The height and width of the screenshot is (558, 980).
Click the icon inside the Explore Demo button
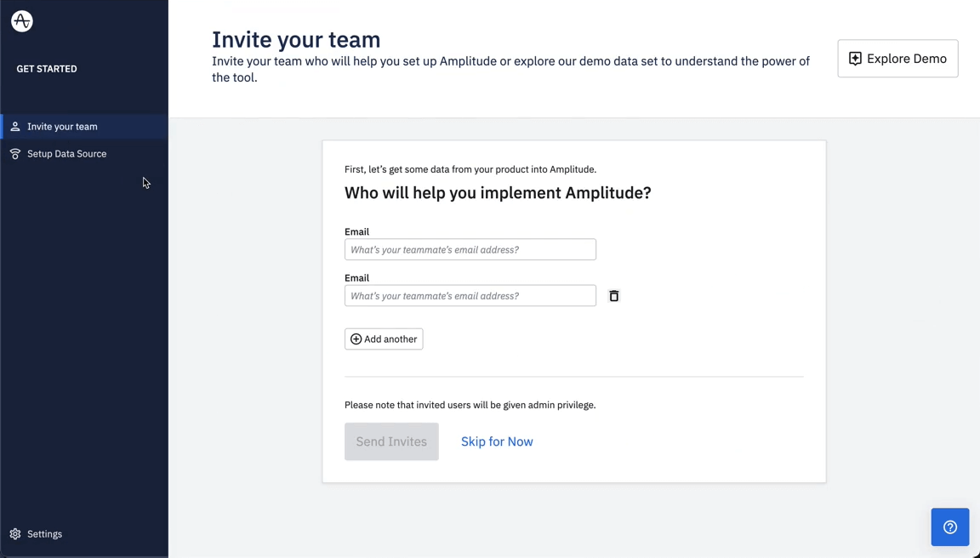click(855, 59)
